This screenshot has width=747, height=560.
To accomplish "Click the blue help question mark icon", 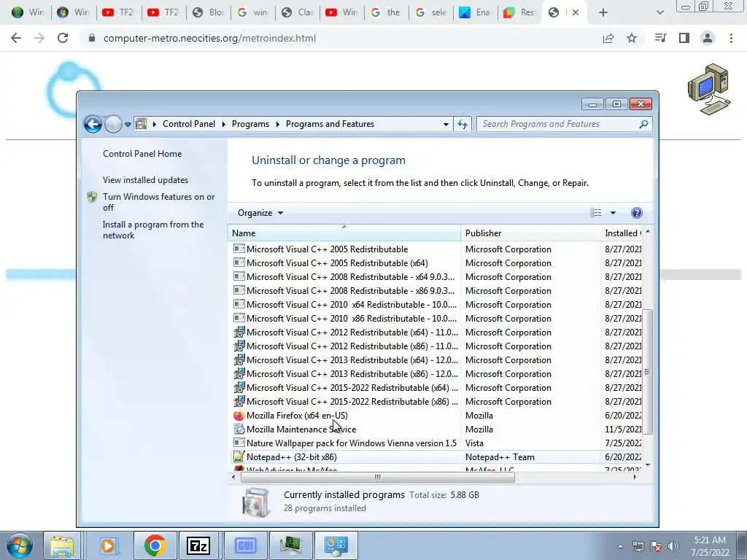I will 636,213.
